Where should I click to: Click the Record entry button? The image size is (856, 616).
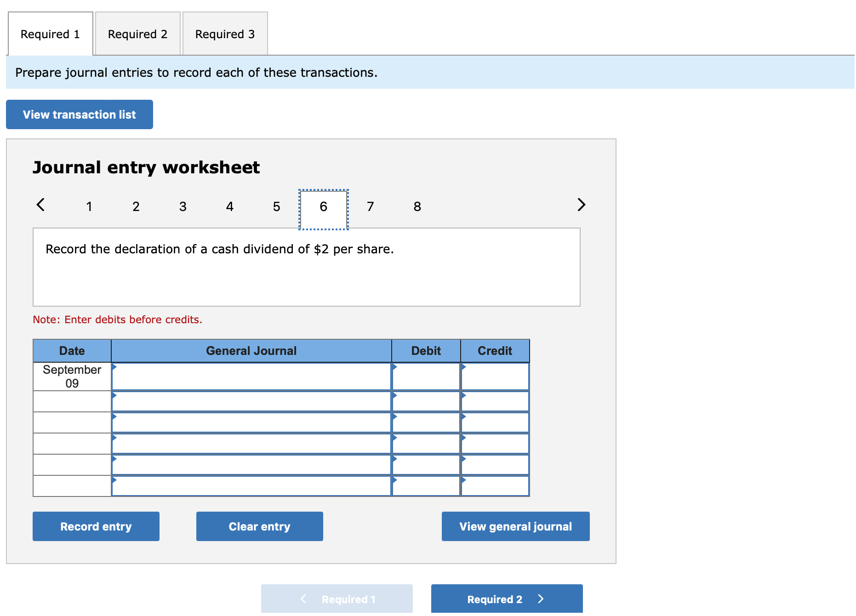[96, 526]
